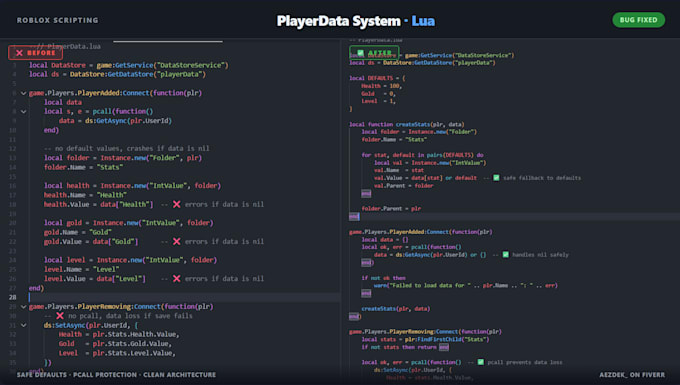The width and height of the screenshot is (680, 385).
Task: Click the 'createStats(plr, data)' call
Action: (x=396, y=309)
